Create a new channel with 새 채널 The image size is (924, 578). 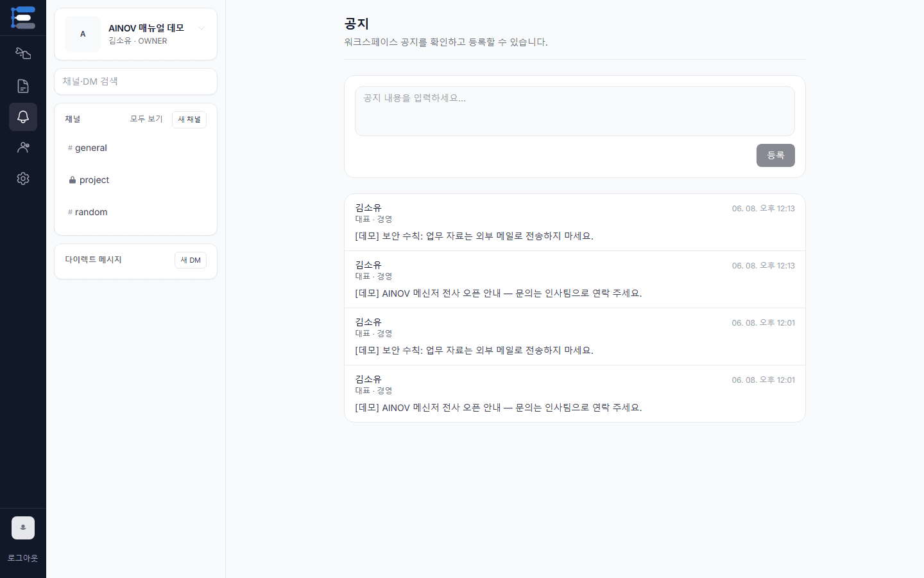click(x=189, y=119)
